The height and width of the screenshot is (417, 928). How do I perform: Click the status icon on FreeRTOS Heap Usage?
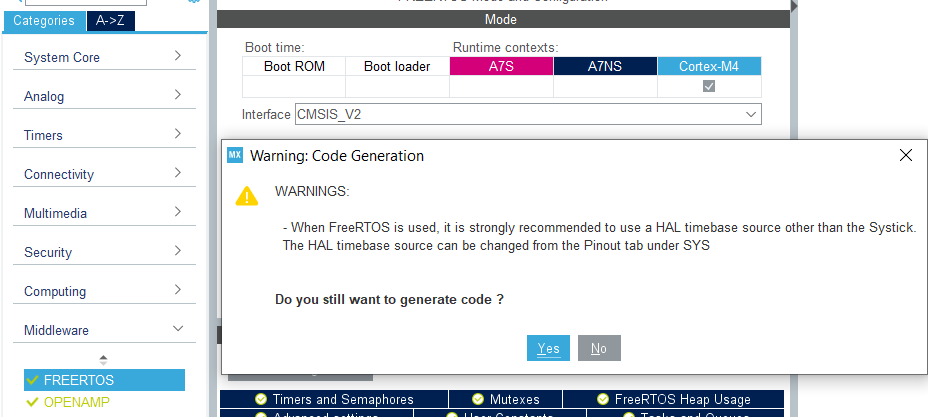(603, 399)
